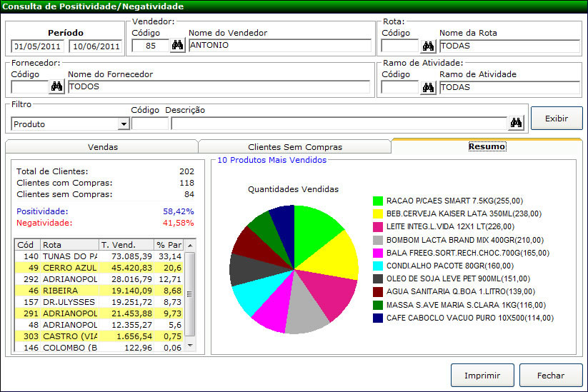588x392 pixels.
Task: Click dark gray swatch for OLEO DE SOJA
Action: pos(378,278)
